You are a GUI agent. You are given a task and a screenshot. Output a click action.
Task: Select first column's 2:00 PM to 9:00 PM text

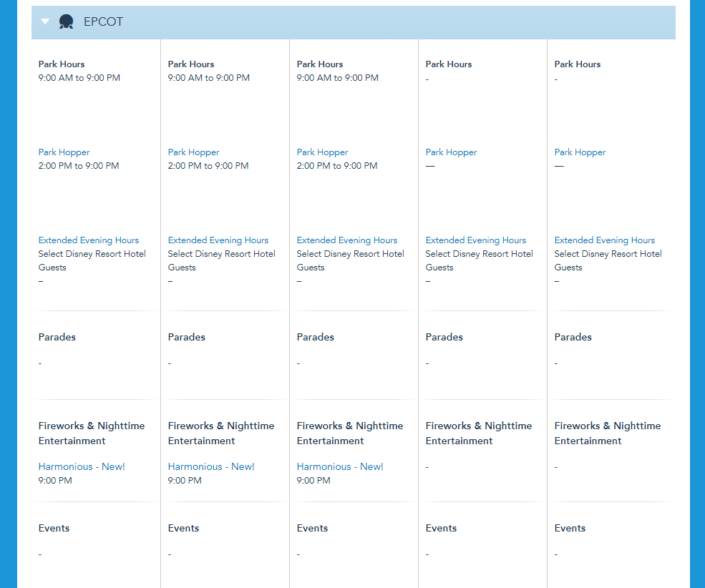click(x=79, y=166)
